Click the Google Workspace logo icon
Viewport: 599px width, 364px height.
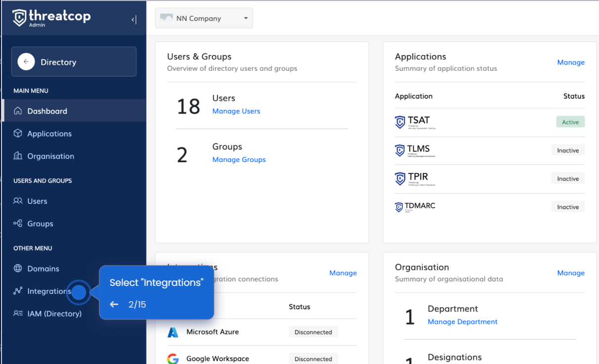pyautogui.click(x=173, y=359)
